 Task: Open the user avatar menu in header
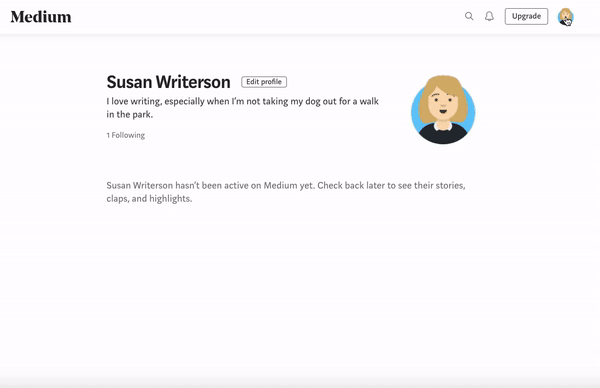[x=565, y=17]
